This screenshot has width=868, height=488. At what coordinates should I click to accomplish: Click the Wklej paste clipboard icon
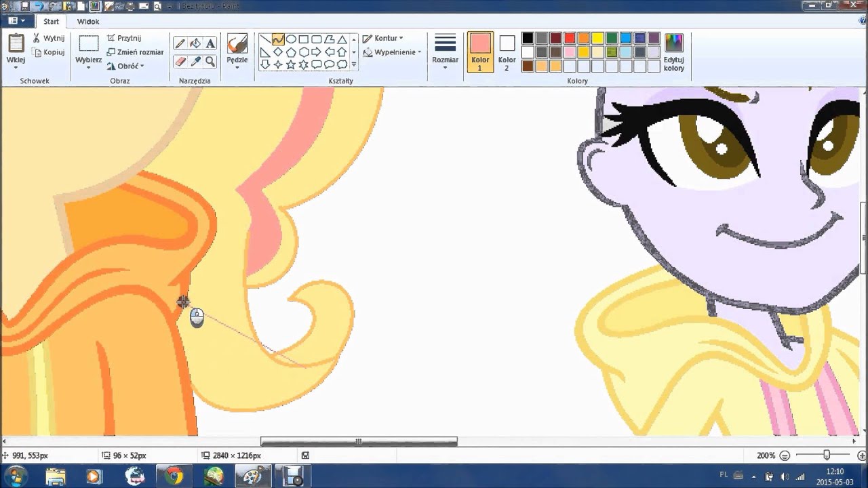coord(16,43)
